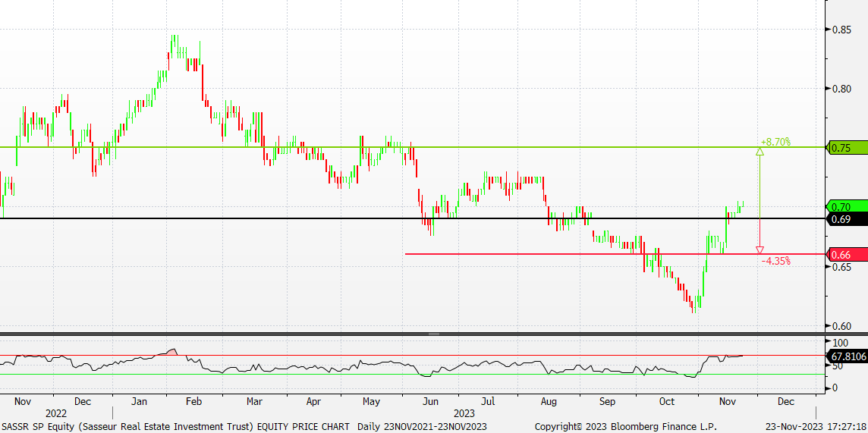Click the SASSR SP Equity chart title text
Viewport: 868px width, 433px height.
tap(175, 427)
